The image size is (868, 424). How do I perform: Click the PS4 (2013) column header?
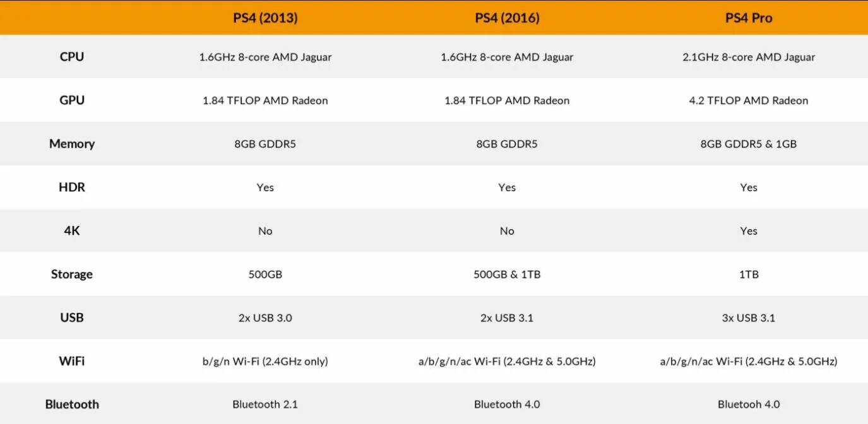pos(265,18)
